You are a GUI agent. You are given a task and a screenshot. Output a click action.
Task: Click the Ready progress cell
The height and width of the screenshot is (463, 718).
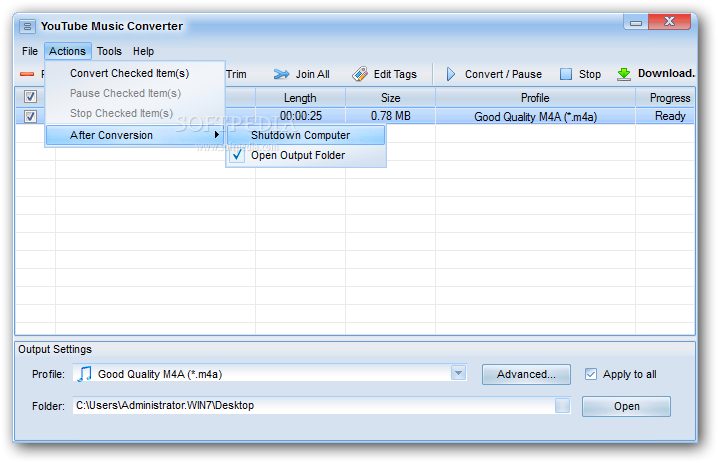665,116
